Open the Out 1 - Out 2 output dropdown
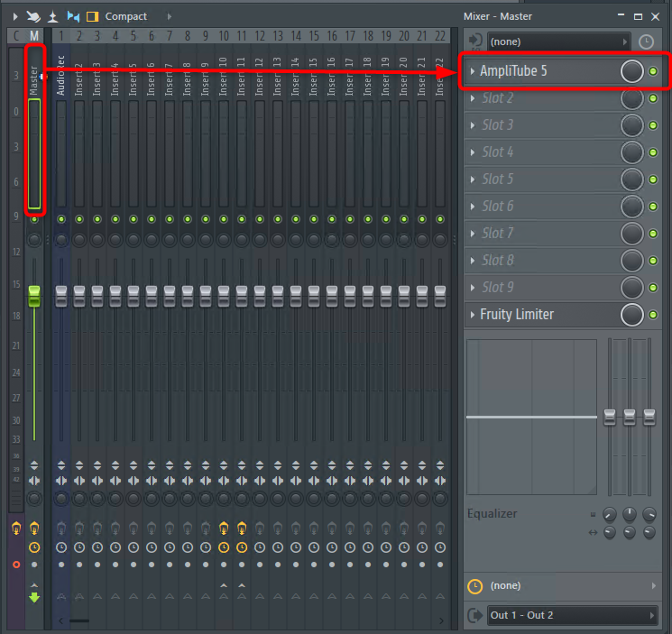672x634 pixels. coord(571,615)
